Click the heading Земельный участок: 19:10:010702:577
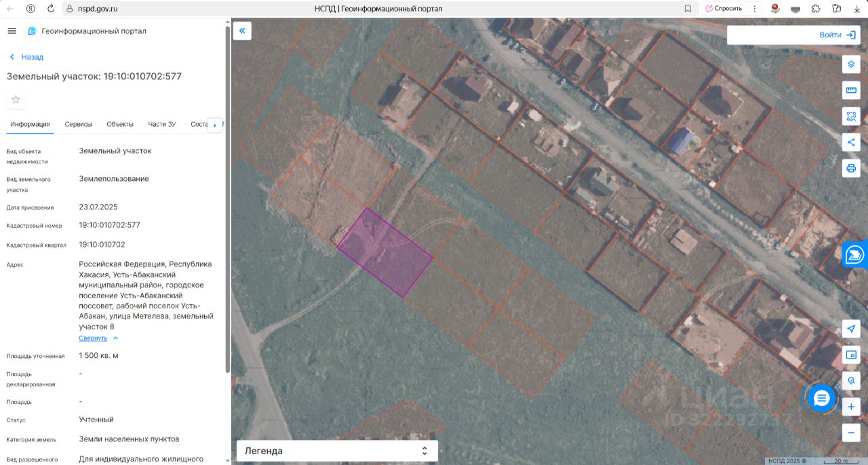The width and height of the screenshot is (868, 465). [x=94, y=77]
